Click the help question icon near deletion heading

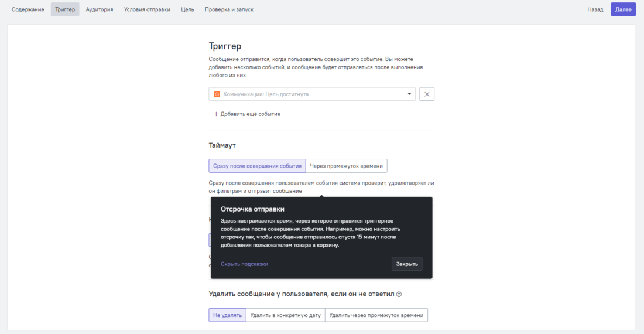(x=399, y=294)
